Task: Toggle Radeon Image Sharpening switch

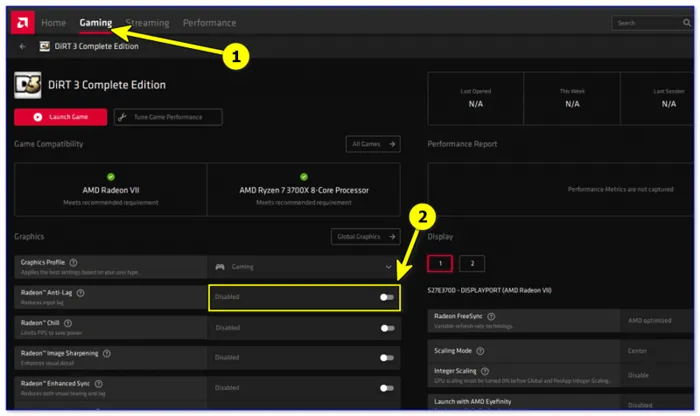Action: click(387, 358)
